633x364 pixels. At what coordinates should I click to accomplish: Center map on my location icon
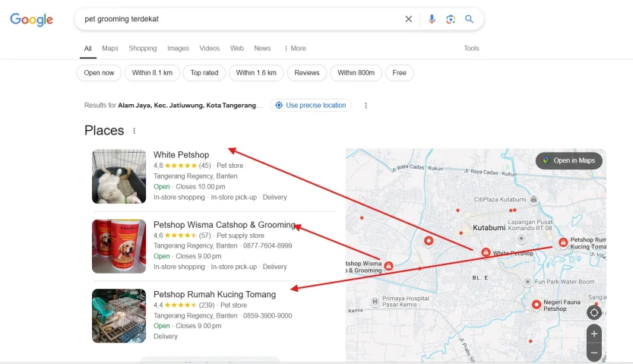pos(593,312)
